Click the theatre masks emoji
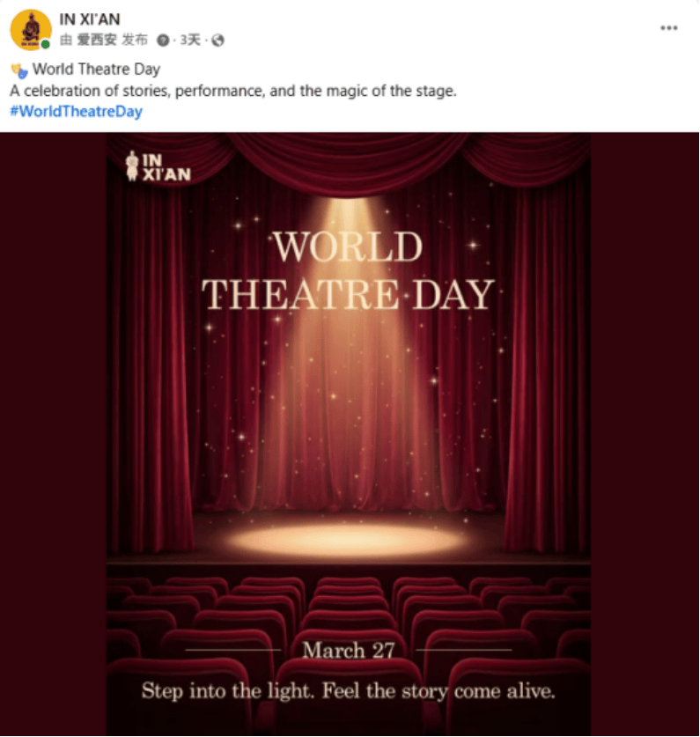This screenshot has height=737, width=700. click(x=19, y=70)
